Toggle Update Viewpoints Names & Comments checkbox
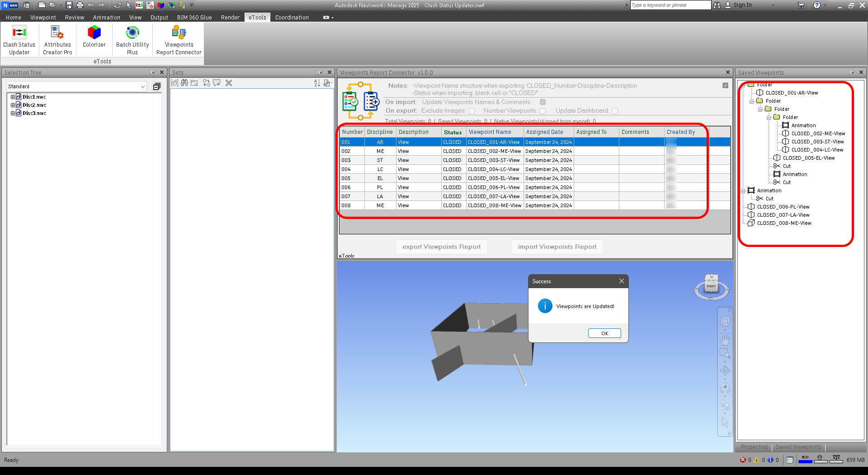This screenshot has height=475, width=868. pyautogui.click(x=542, y=102)
